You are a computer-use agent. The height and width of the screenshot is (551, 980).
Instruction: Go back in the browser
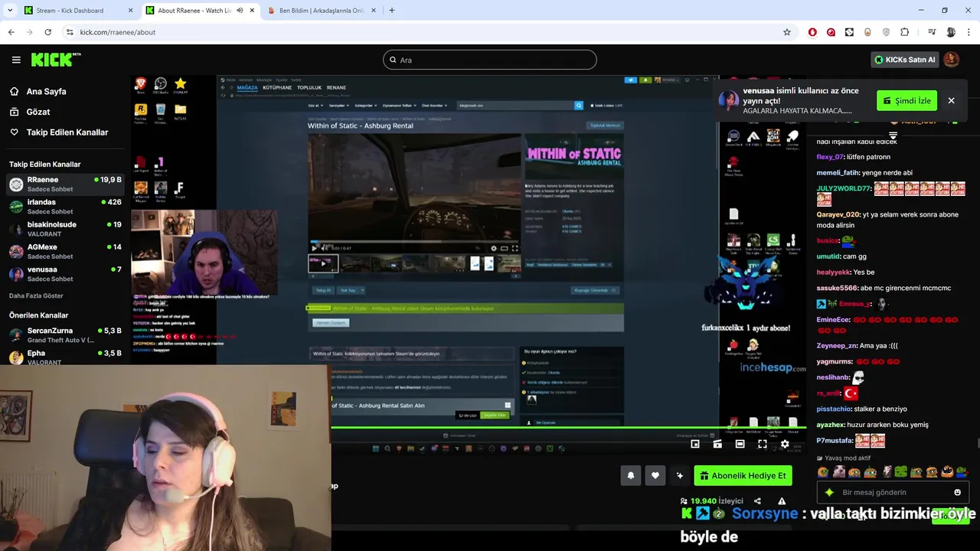[x=11, y=32]
